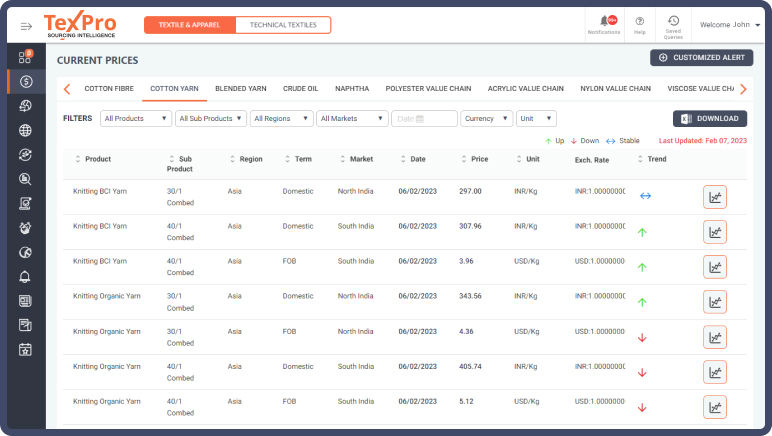Click the Help question mark icon
This screenshot has height=436, width=772.
pyautogui.click(x=639, y=22)
